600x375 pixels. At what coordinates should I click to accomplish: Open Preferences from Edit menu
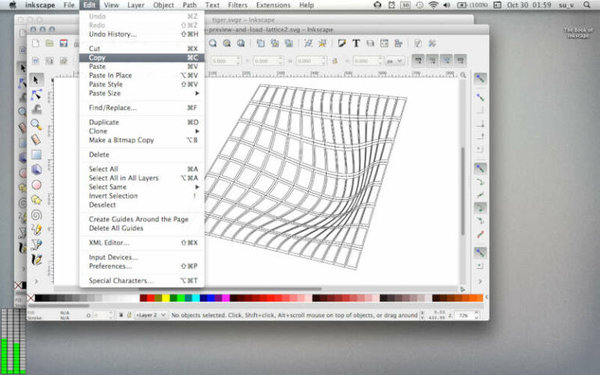pyautogui.click(x=142, y=266)
